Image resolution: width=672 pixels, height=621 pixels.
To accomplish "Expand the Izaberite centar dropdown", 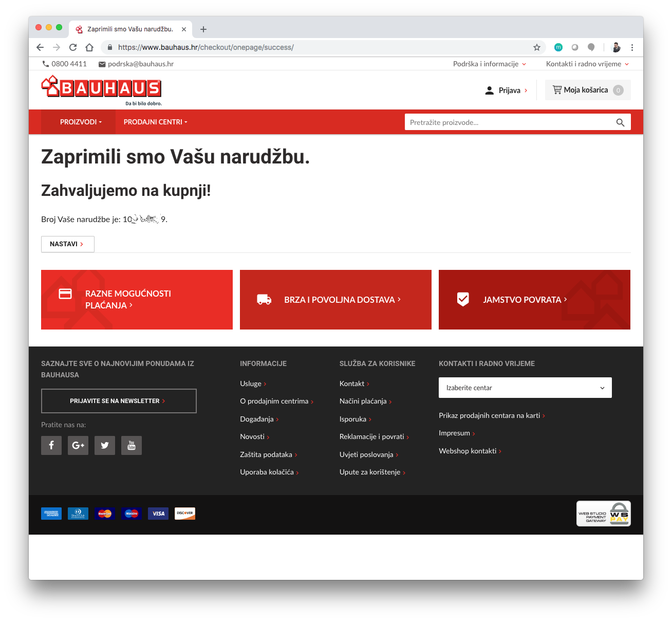I will point(525,388).
